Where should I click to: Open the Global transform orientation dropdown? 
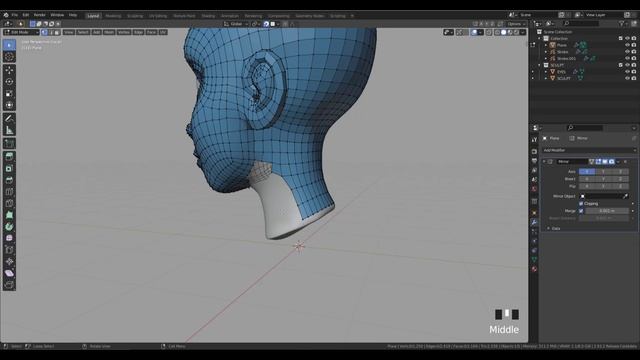point(236,24)
